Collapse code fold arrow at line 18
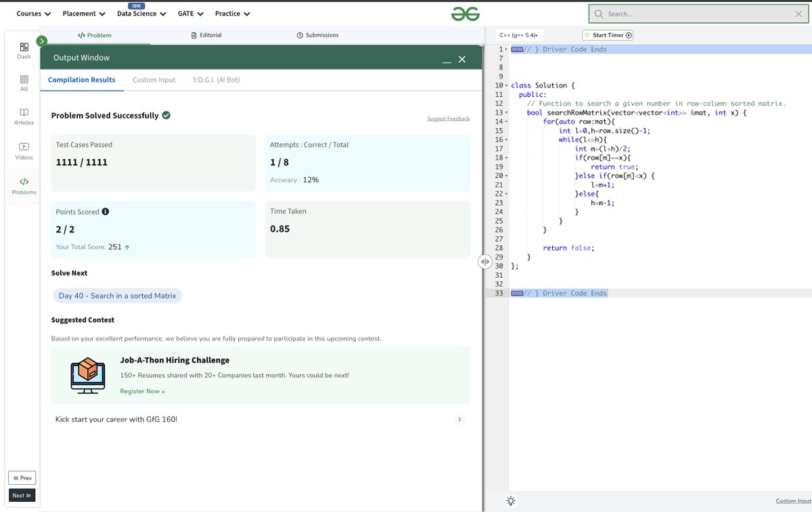The image size is (812, 512). (506, 157)
